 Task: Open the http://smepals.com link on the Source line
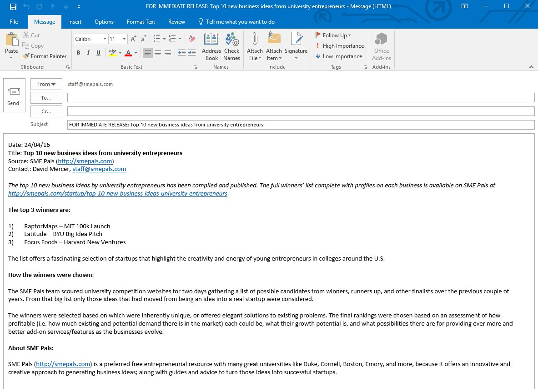point(85,161)
